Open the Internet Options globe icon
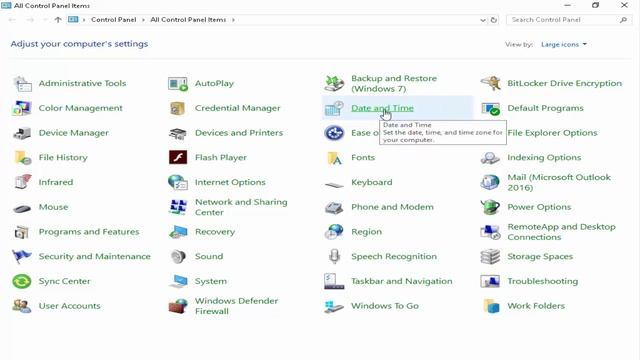The image size is (640, 360). pos(178,182)
